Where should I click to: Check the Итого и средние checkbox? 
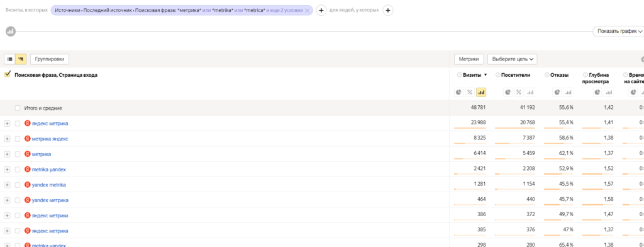pyautogui.click(x=17, y=108)
